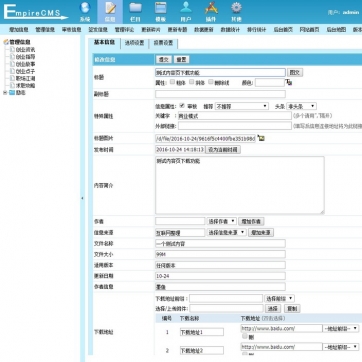Click the title image browse icon
The width and height of the screenshot is (362, 362).
coord(261,138)
